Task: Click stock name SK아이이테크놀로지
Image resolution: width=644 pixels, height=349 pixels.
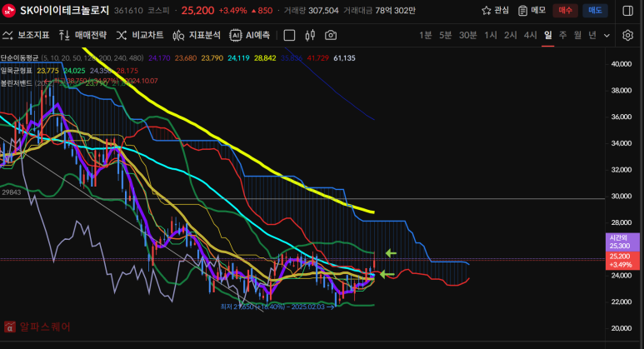Action: tap(64, 11)
